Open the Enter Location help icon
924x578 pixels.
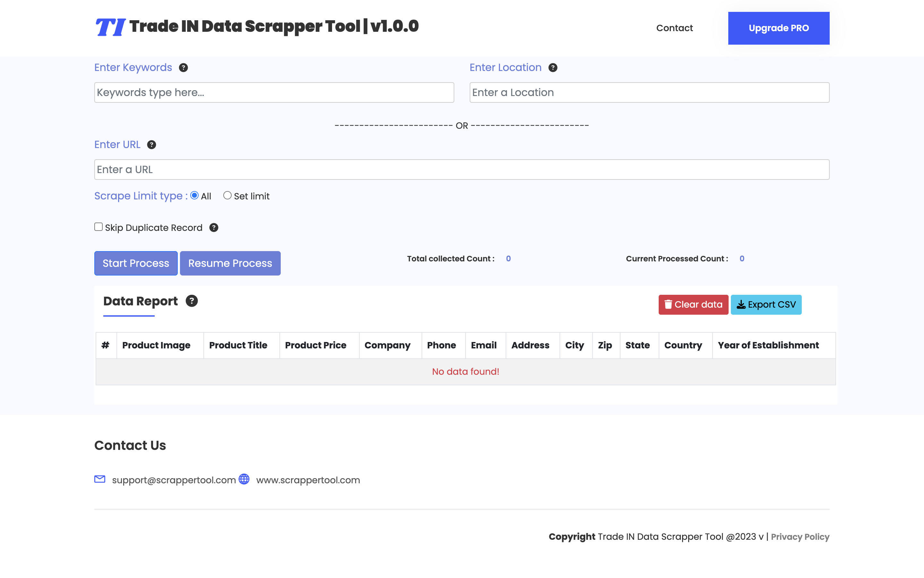553,68
